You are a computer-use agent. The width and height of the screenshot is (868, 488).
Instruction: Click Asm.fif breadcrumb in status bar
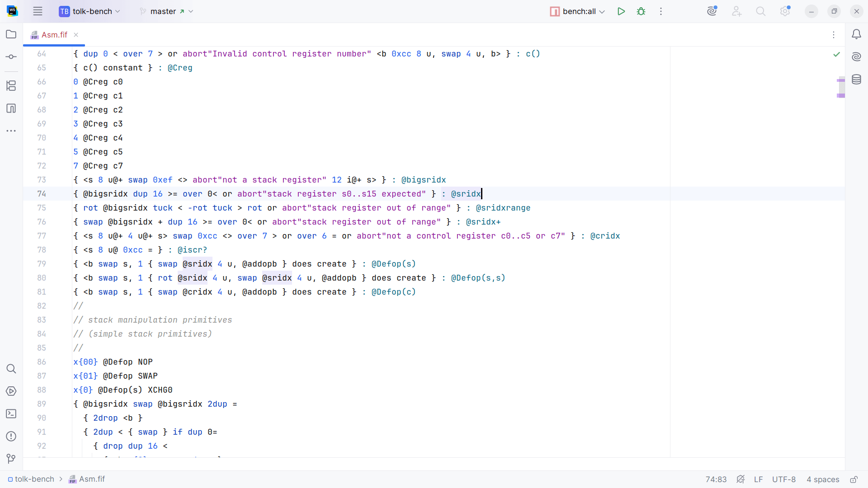87,479
